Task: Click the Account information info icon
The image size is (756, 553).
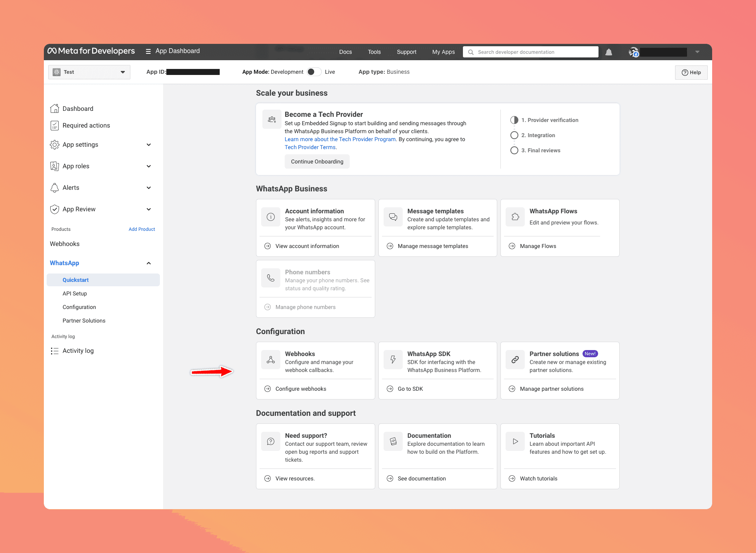Action: (271, 217)
